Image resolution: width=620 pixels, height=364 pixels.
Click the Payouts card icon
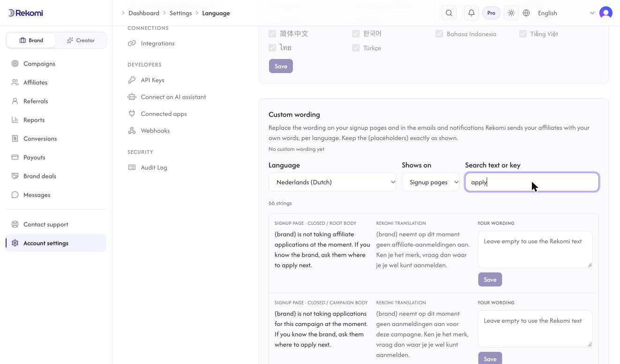pyautogui.click(x=15, y=157)
